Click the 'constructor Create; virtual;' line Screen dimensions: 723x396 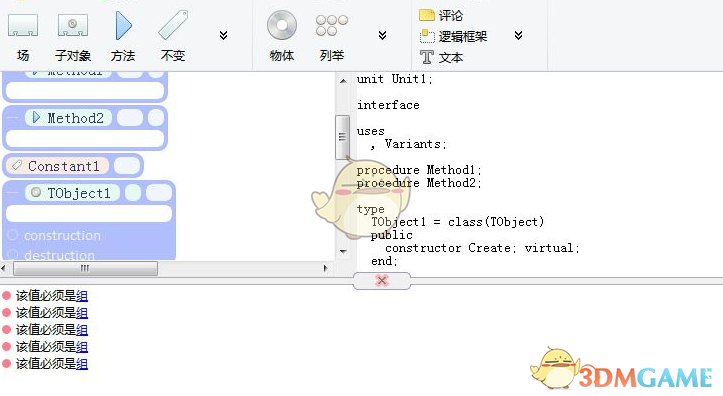pyautogui.click(x=482, y=248)
